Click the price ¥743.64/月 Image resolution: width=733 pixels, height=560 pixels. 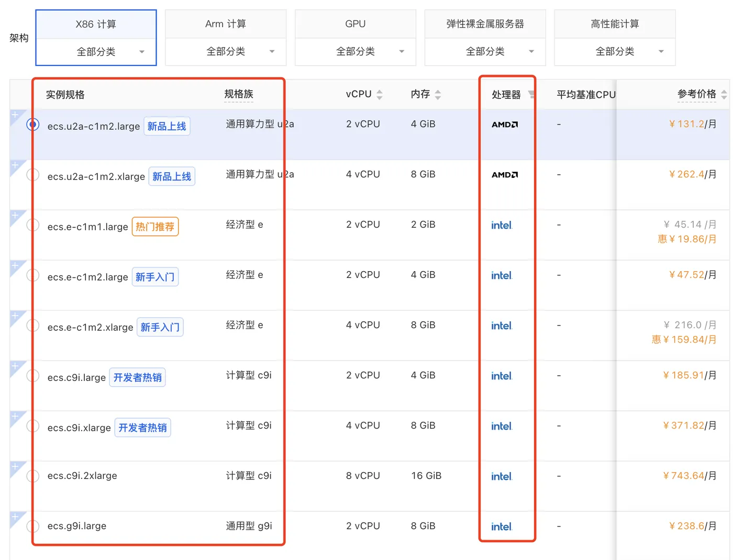click(690, 476)
